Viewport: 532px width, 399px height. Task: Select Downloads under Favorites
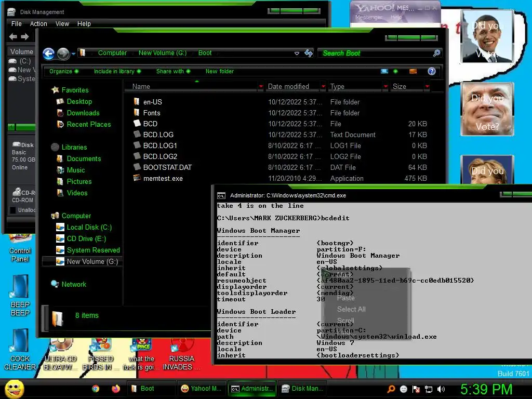tap(83, 113)
